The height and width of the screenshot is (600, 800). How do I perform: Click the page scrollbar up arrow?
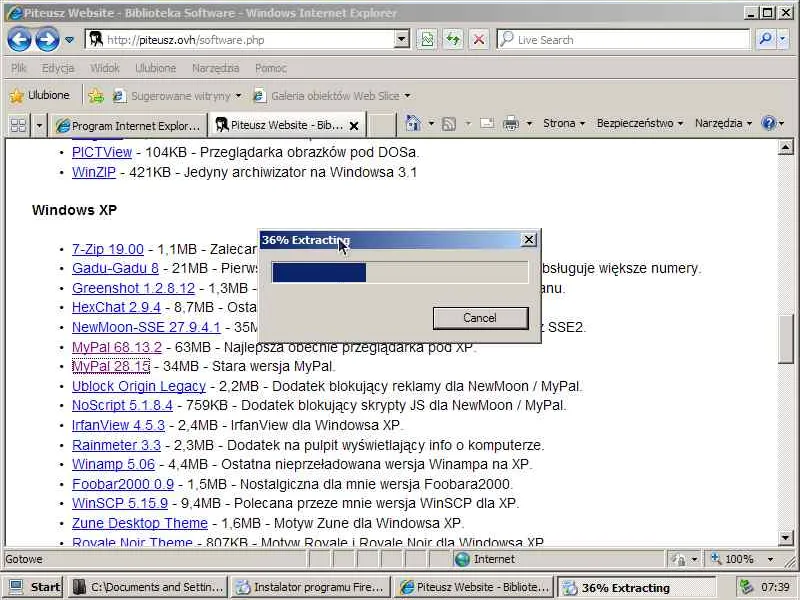tap(785, 148)
